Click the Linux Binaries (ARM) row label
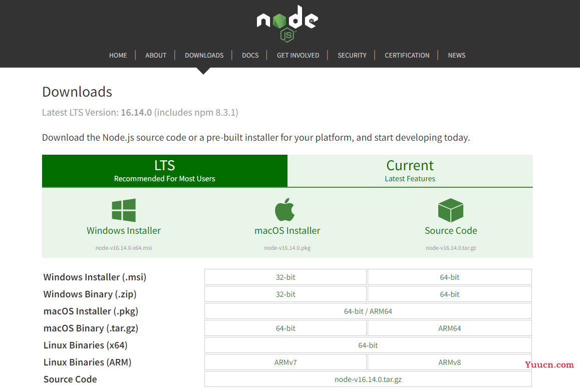 (87, 362)
